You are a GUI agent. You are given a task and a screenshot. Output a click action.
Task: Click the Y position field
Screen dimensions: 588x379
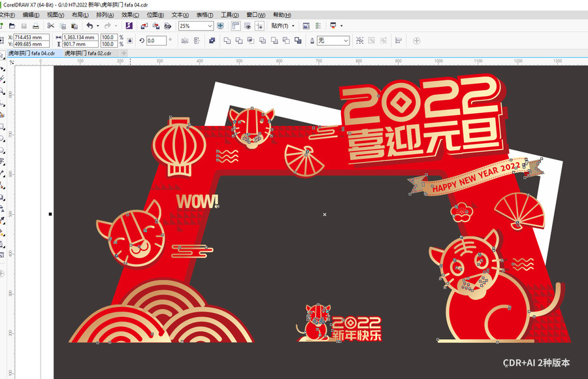31,44
